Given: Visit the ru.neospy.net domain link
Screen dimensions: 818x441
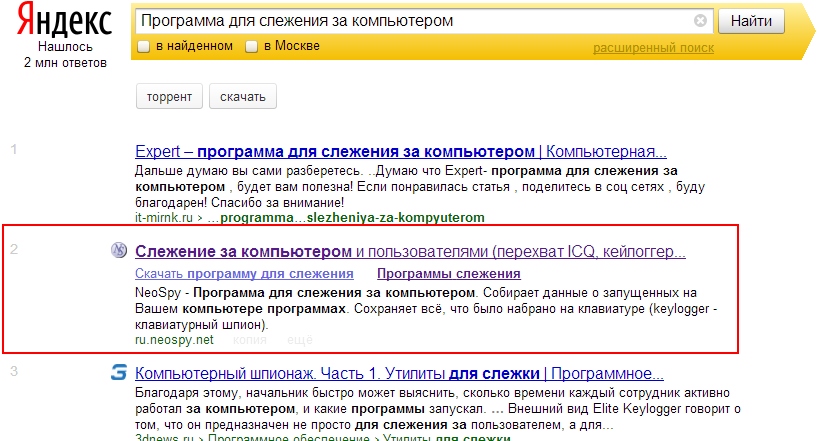Looking at the screenshot, I should tap(174, 340).
